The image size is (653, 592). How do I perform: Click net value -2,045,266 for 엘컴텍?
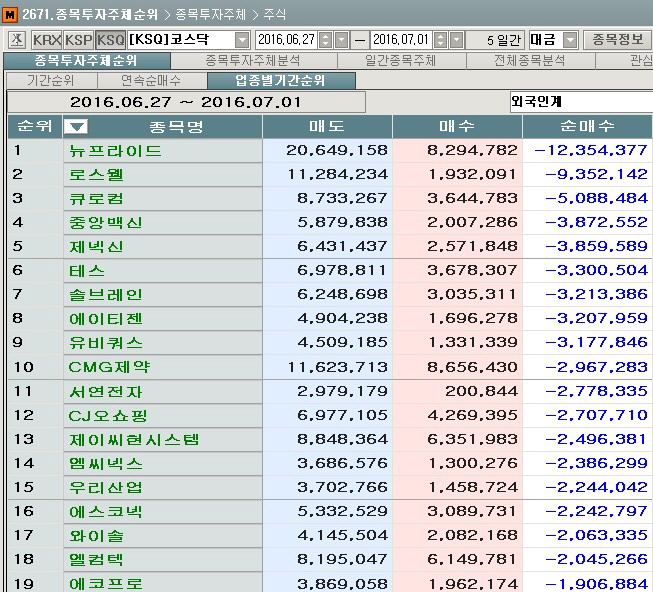(x=596, y=560)
